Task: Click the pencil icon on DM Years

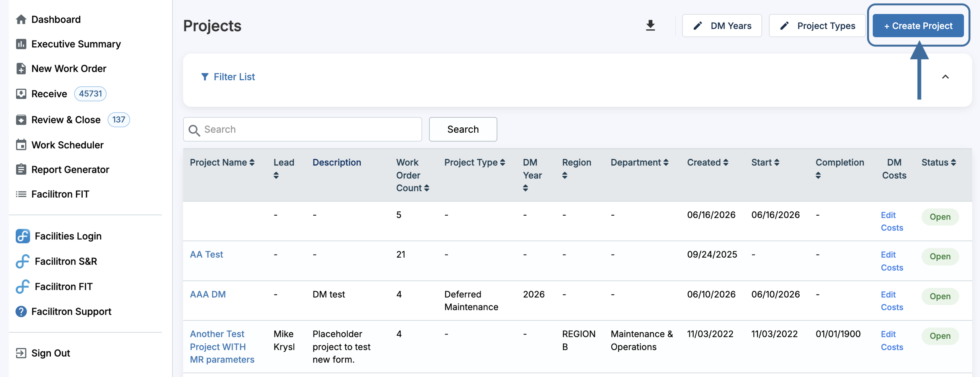Action: point(698,26)
